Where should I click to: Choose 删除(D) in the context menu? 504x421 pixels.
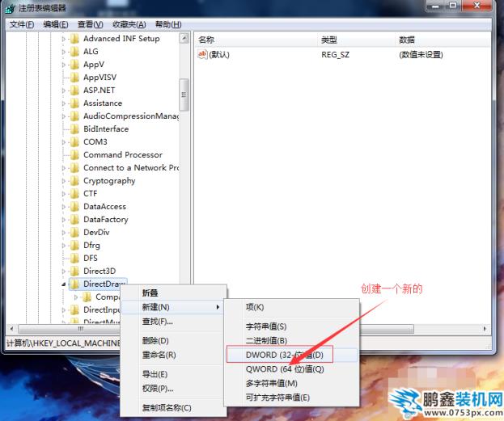click(x=173, y=341)
